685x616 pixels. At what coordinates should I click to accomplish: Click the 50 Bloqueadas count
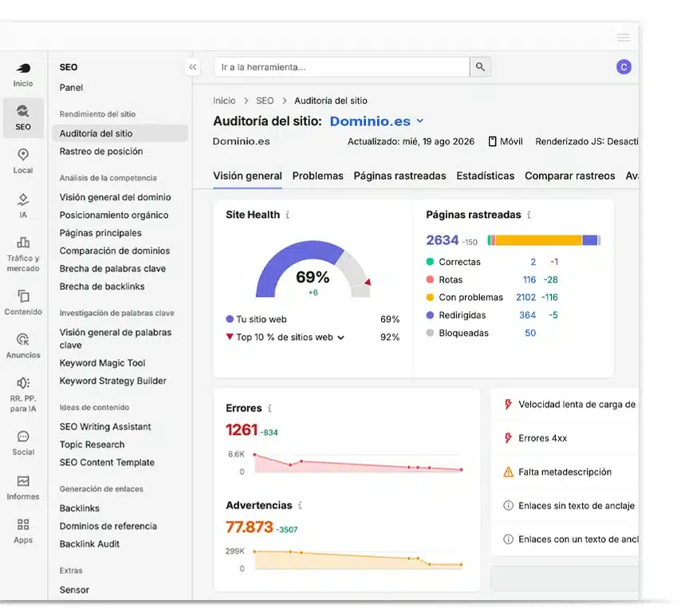point(530,333)
